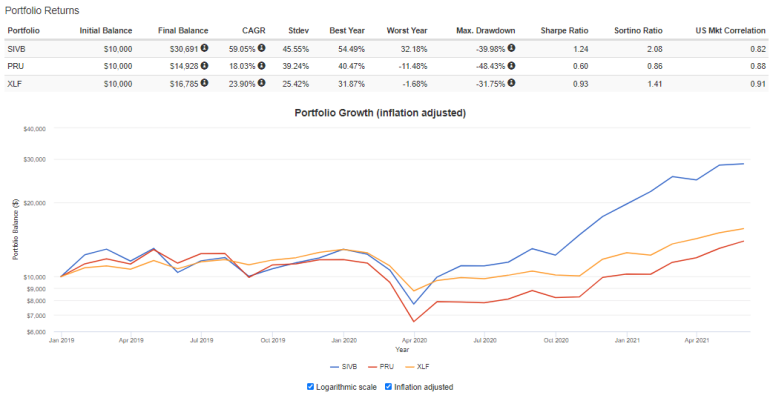
Task: Toggle SIVB series in chart legend
Action: click(x=344, y=367)
